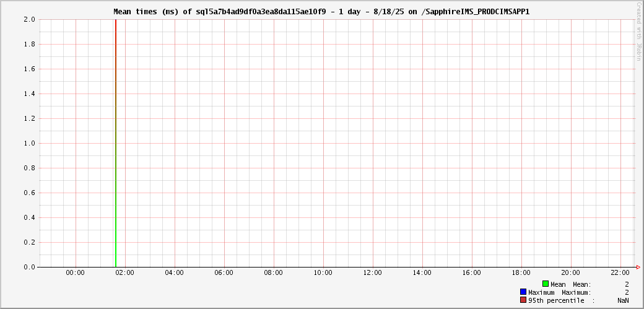Click the Mean legend value 2

(627, 284)
